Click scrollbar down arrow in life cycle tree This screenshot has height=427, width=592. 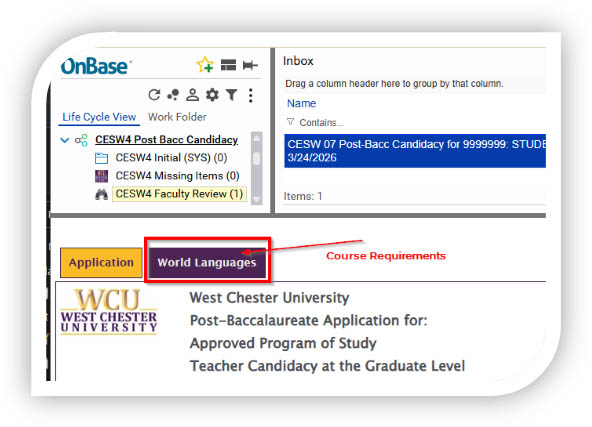coord(257,199)
